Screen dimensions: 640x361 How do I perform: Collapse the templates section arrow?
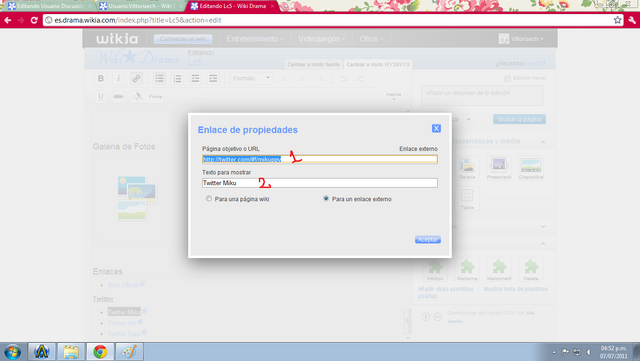543,243
